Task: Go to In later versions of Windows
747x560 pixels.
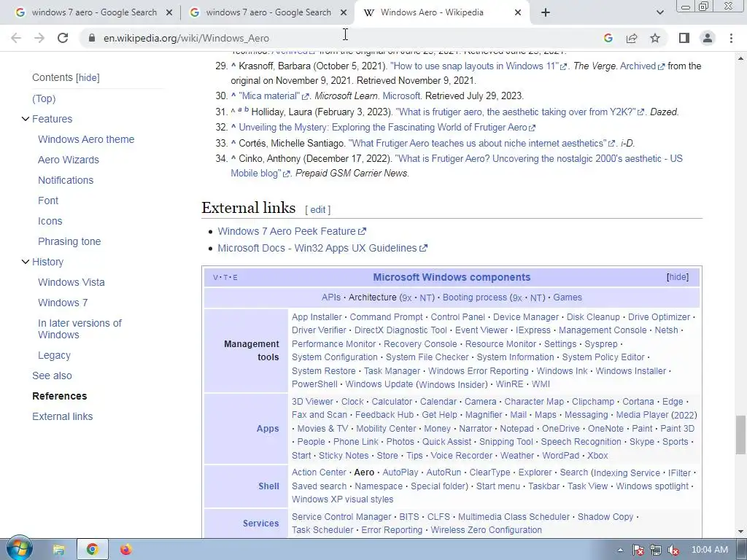Action: pos(80,329)
